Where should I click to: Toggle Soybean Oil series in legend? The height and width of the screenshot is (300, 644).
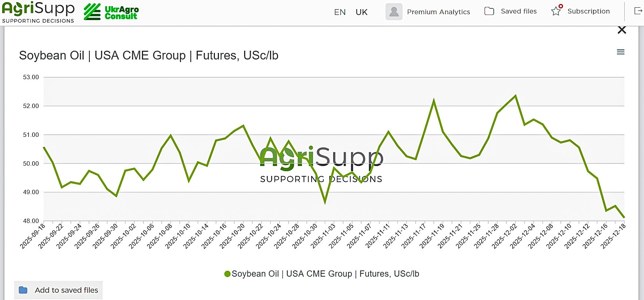(x=325, y=274)
